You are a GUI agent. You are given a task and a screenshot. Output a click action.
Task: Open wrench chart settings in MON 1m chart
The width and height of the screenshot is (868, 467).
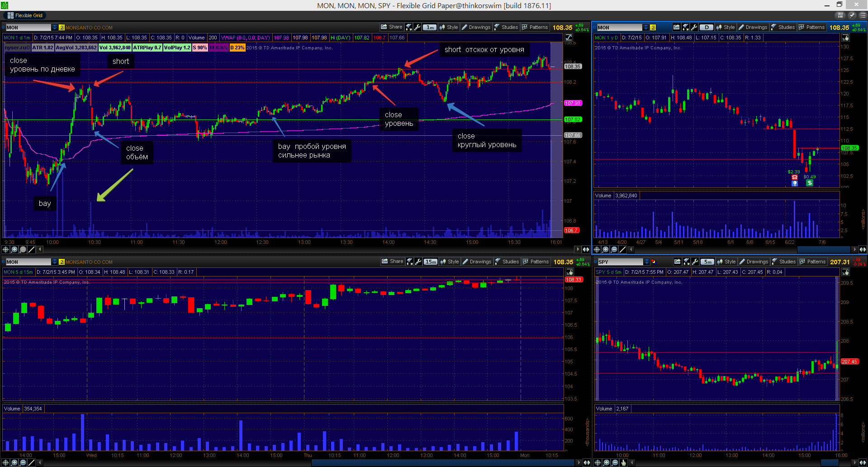pos(417,27)
